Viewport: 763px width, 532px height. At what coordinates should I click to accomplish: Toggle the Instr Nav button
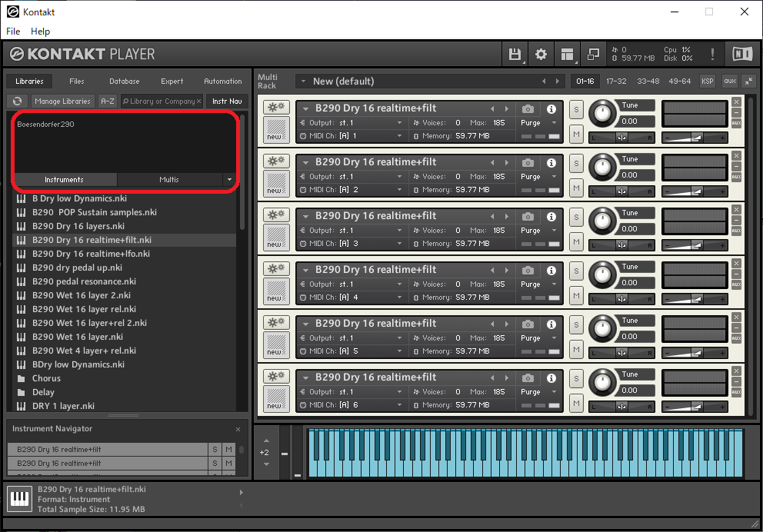point(227,101)
